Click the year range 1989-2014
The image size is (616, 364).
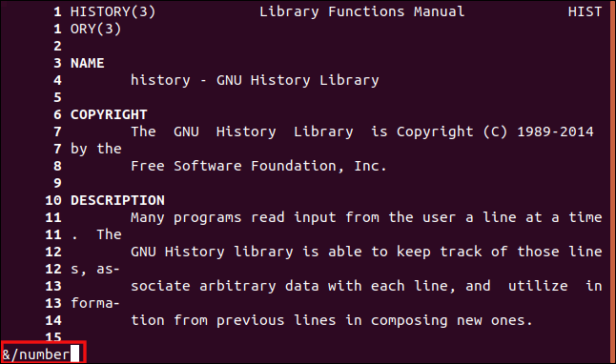pos(555,131)
